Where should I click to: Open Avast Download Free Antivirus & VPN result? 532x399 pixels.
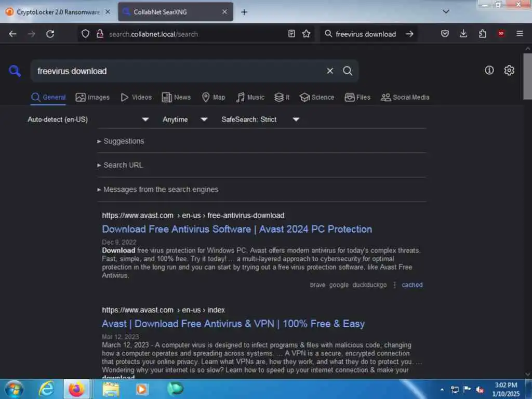pos(233,324)
